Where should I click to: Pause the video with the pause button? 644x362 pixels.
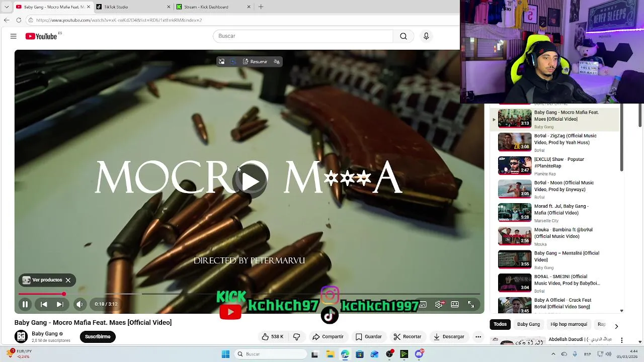25,304
